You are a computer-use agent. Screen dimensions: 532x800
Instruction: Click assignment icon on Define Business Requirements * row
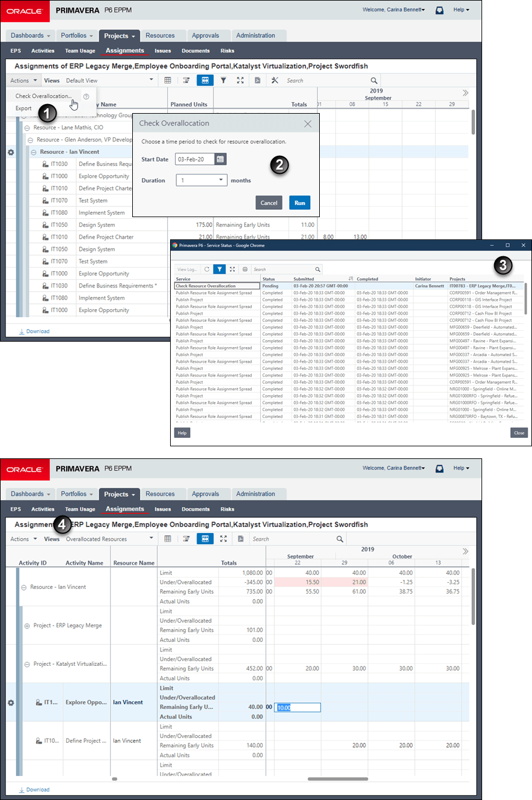click(x=45, y=286)
